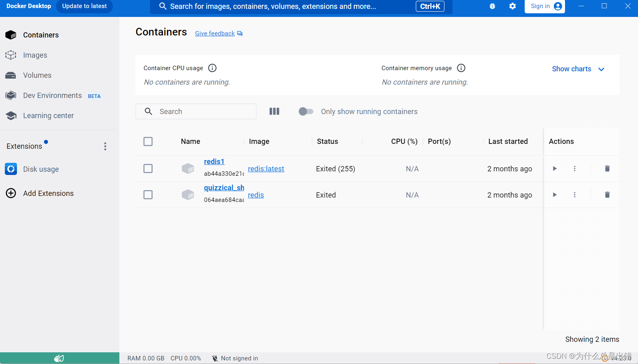Sort by the Image column header
Viewport: 638px width, 364px height.
click(259, 141)
